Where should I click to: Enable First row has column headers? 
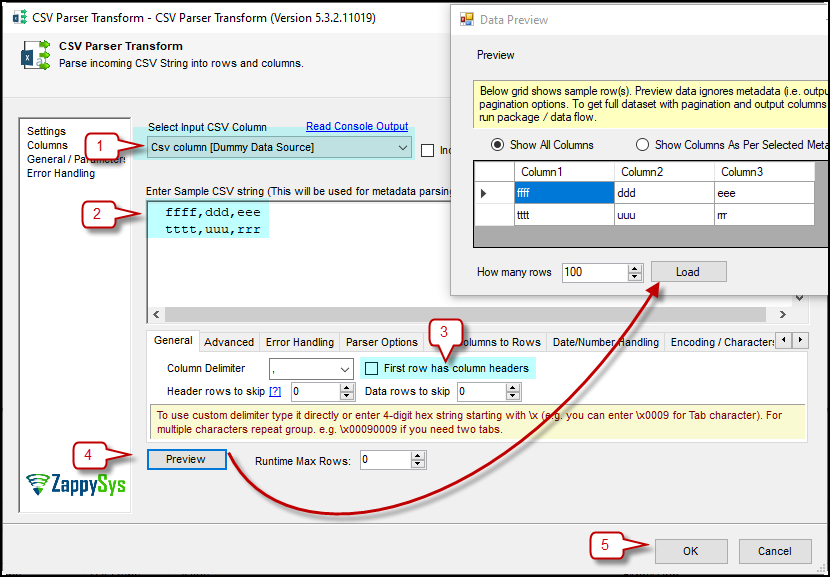(x=372, y=368)
